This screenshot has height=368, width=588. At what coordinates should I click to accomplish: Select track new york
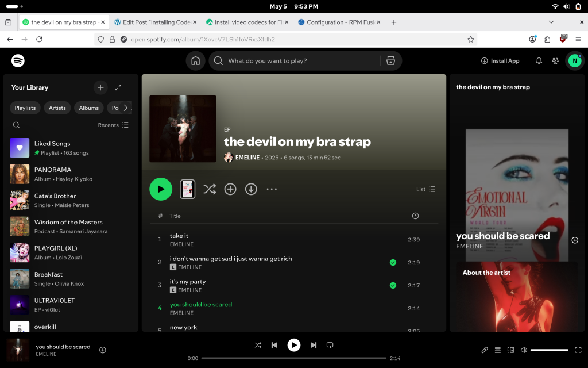pyautogui.click(x=294, y=327)
